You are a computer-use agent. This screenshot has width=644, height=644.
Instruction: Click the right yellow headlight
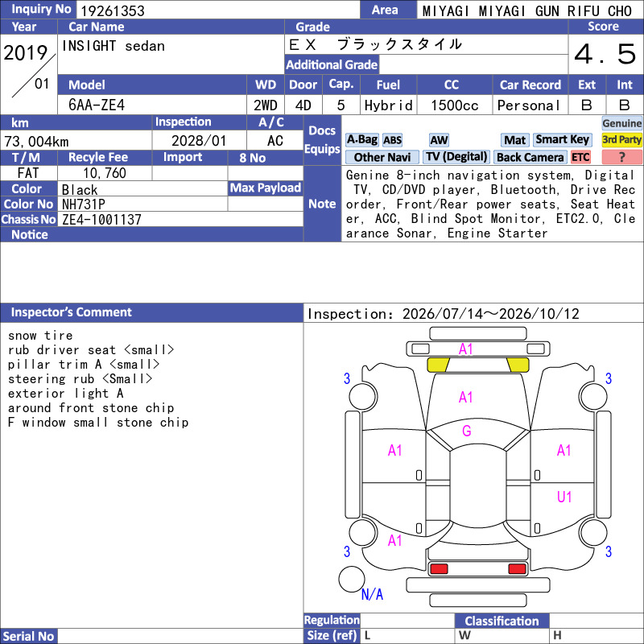(518, 365)
